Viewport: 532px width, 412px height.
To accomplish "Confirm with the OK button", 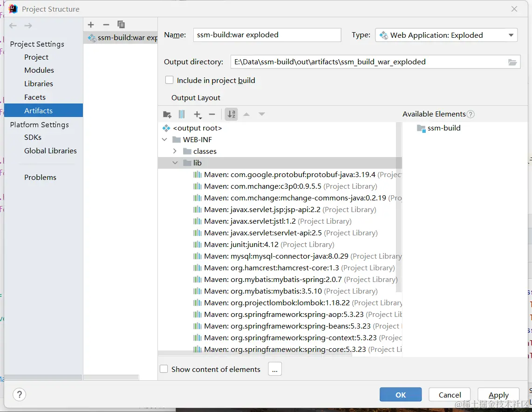I will pyautogui.click(x=401, y=395).
